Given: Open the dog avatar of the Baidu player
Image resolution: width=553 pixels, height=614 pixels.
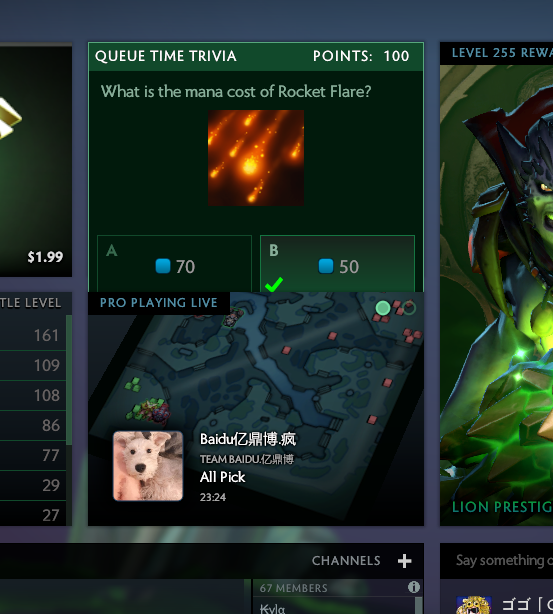Looking at the screenshot, I should pos(148,466).
